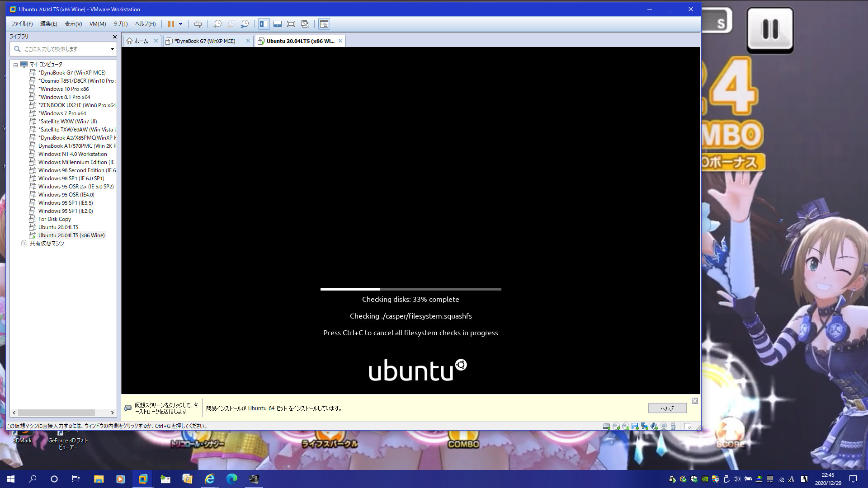Click the library scrollbar right arrow
The width and height of the screenshot is (868, 488).
coord(112,413)
